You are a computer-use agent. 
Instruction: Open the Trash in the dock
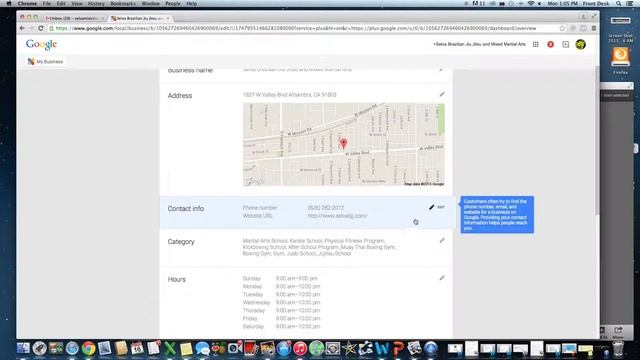click(618, 348)
